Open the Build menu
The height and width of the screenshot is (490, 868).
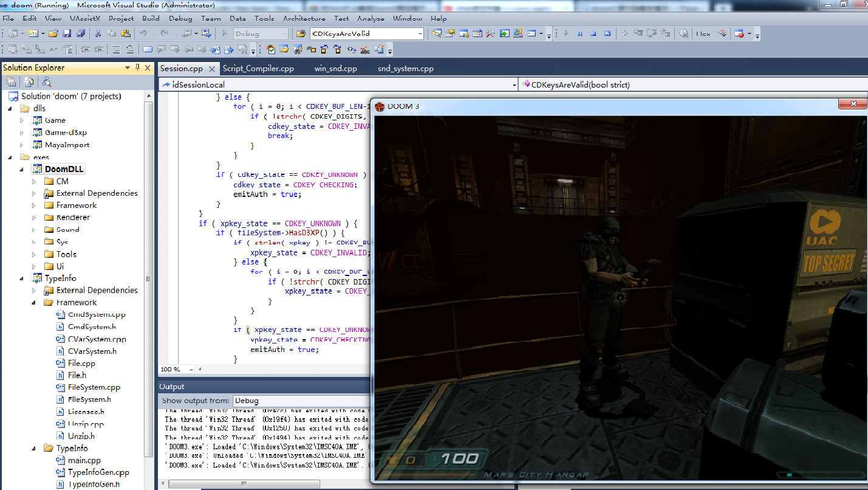click(151, 18)
